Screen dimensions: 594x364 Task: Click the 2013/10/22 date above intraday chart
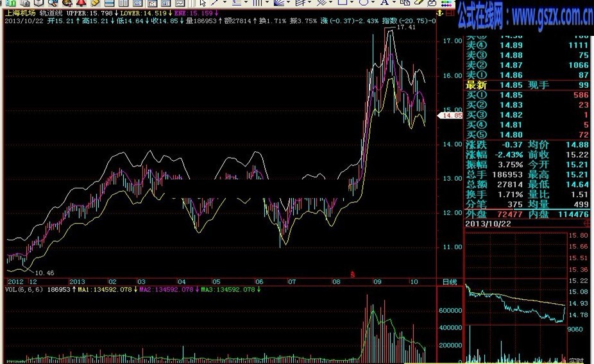(x=488, y=224)
